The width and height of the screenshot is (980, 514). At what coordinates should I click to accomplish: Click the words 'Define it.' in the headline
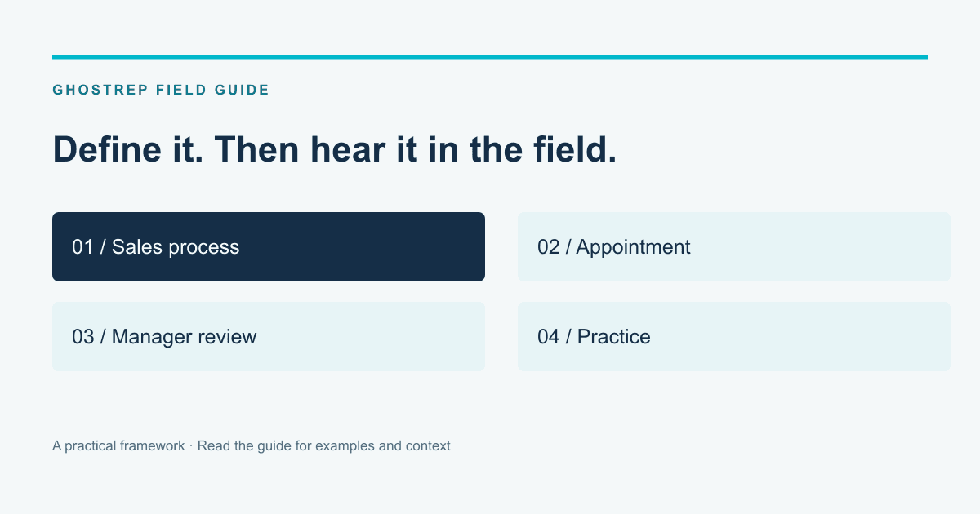tap(128, 148)
